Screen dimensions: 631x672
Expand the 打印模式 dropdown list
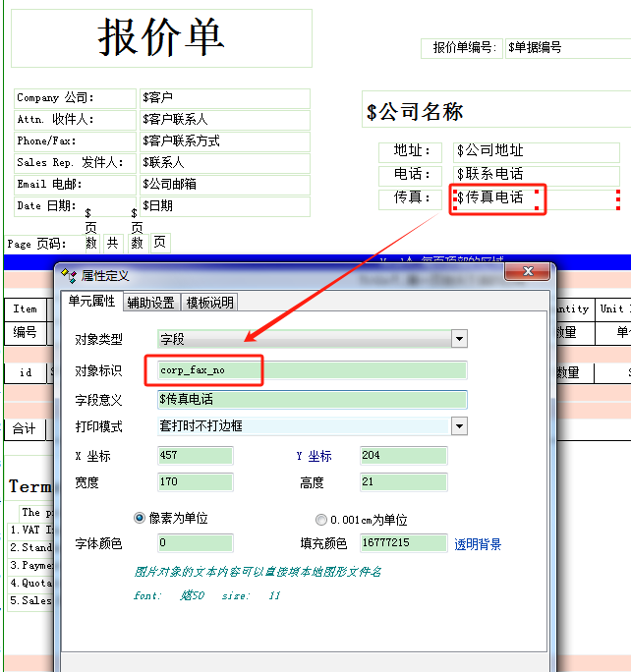click(458, 426)
